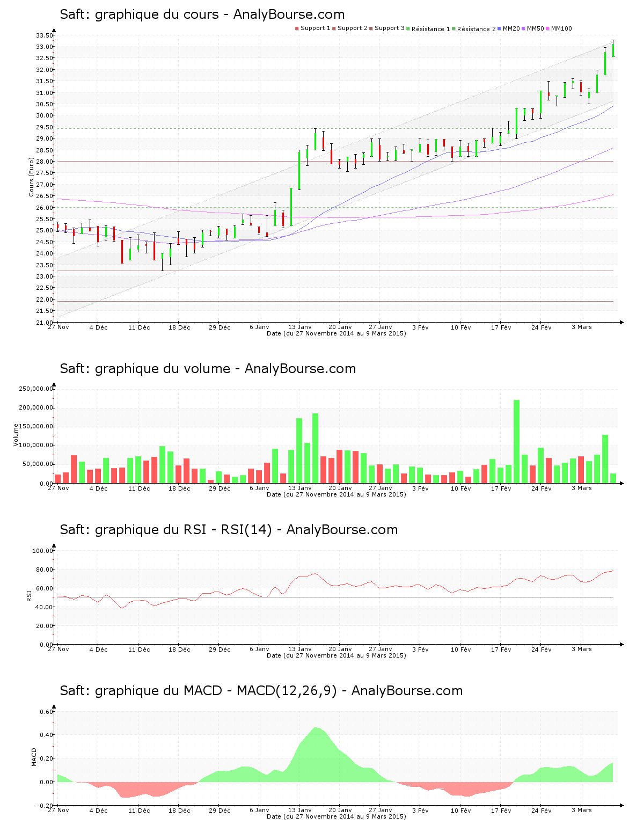The width and height of the screenshot is (644, 832).
Task: Click the 250,000.00 volume axis value
Action: (36, 389)
